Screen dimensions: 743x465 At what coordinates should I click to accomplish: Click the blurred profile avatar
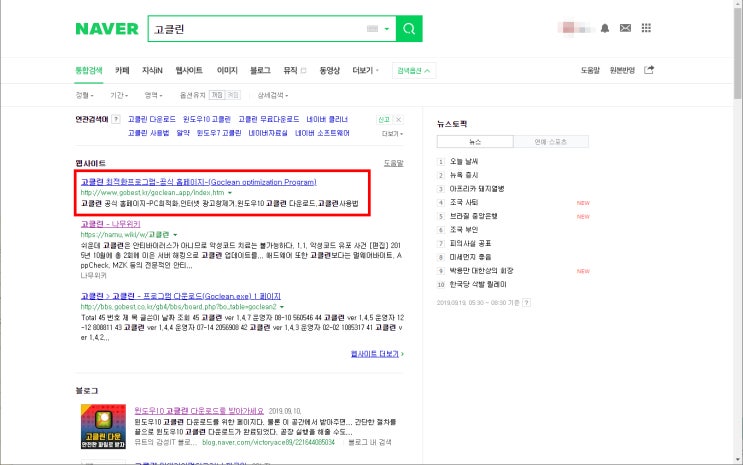(575, 28)
